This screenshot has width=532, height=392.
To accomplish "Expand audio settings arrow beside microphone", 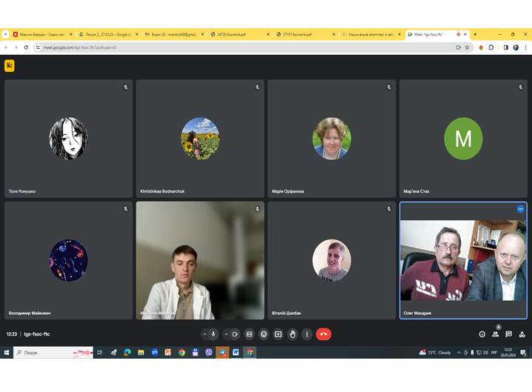I will [204, 334].
